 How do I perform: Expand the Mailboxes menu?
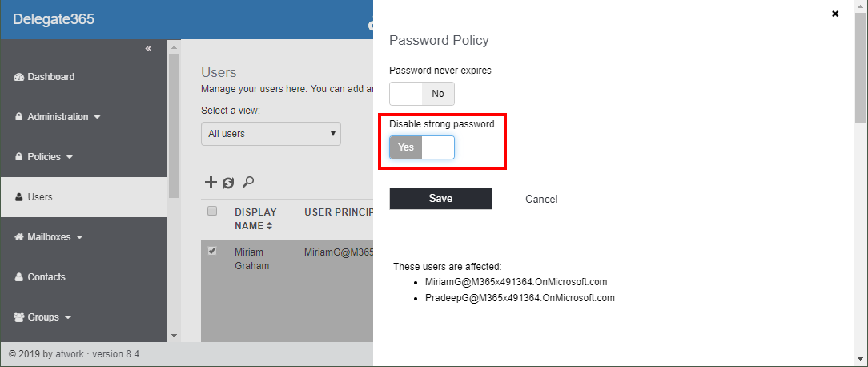[x=49, y=237]
